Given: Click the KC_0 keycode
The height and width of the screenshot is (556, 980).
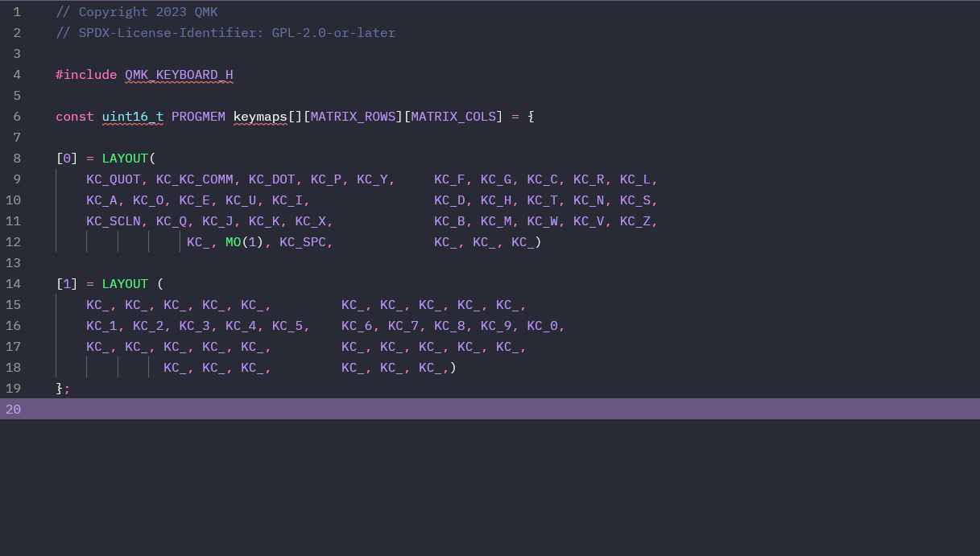Looking at the screenshot, I should coord(543,326).
